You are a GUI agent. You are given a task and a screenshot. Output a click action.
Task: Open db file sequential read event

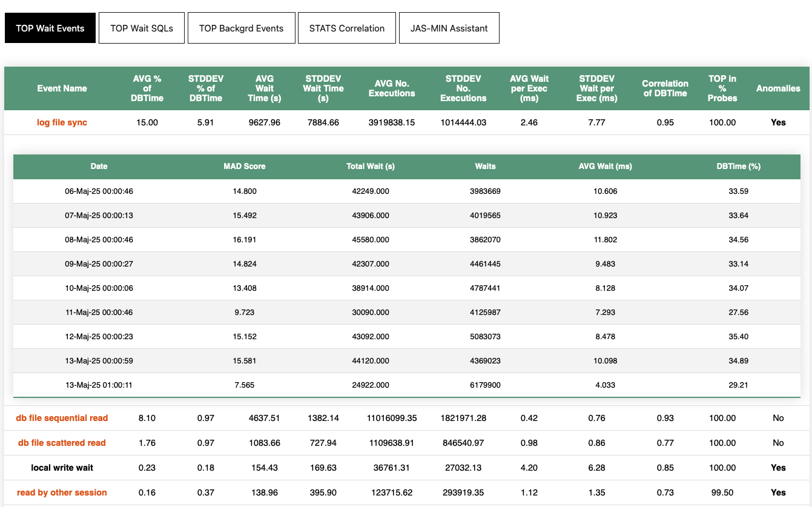pyautogui.click(x=62, y=418)
